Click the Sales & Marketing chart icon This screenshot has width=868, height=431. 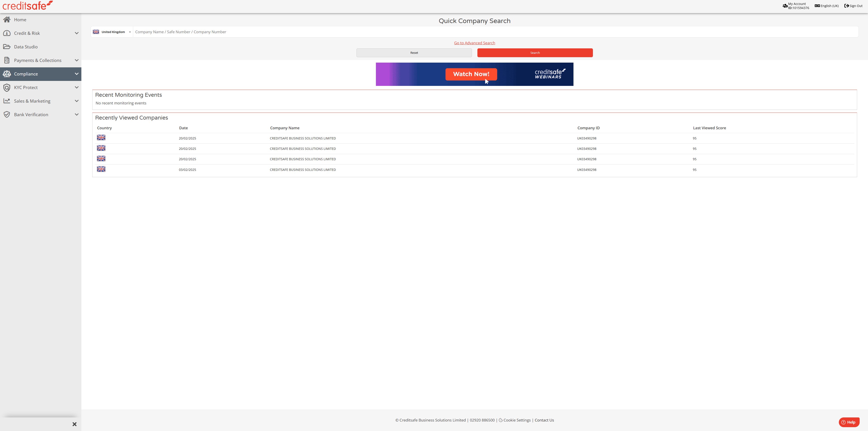click(x=7, y=101)
